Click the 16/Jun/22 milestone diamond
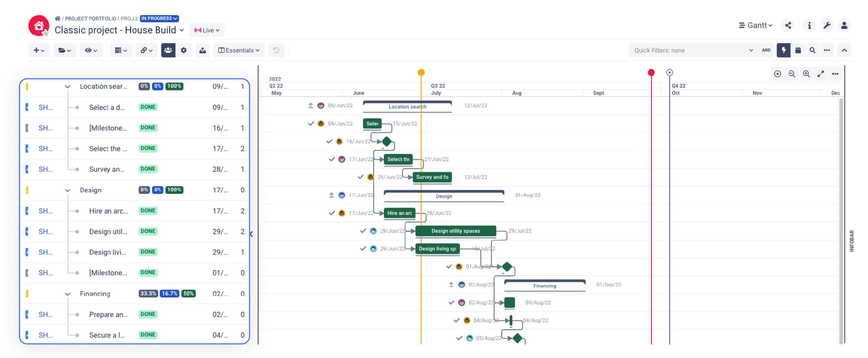868x358 pixels. tap(387, 142)
